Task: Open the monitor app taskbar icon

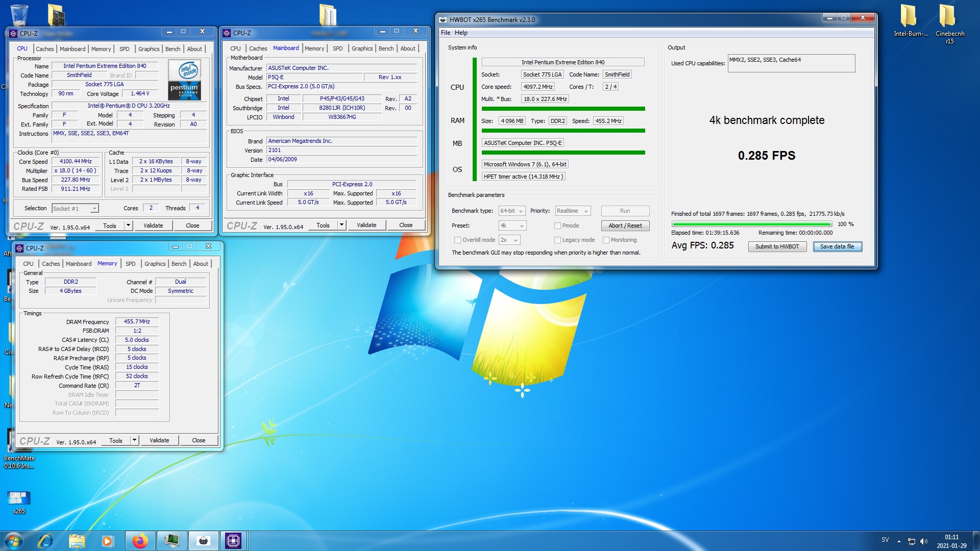Action: (x=171, y=541)
